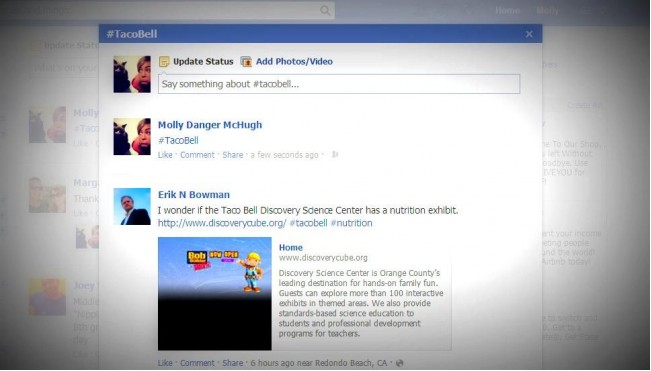Go to Home in the top navigation

(507, 10)
